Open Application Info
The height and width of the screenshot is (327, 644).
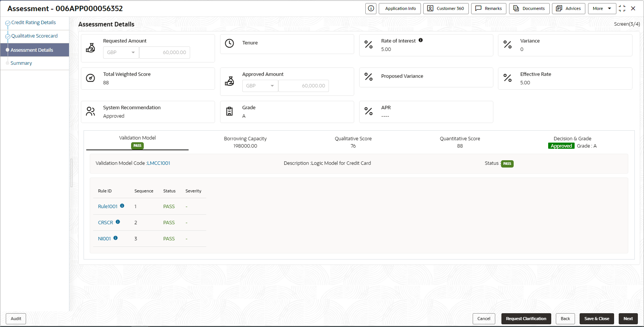click(x=400, y=8)
